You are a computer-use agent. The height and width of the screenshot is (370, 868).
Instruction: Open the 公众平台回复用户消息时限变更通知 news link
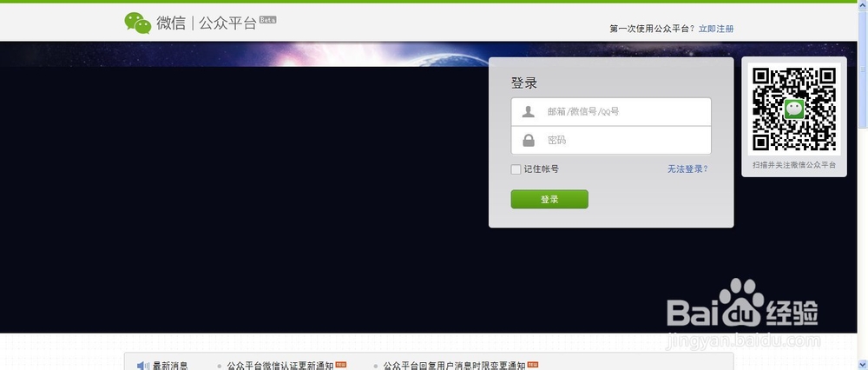454,366
